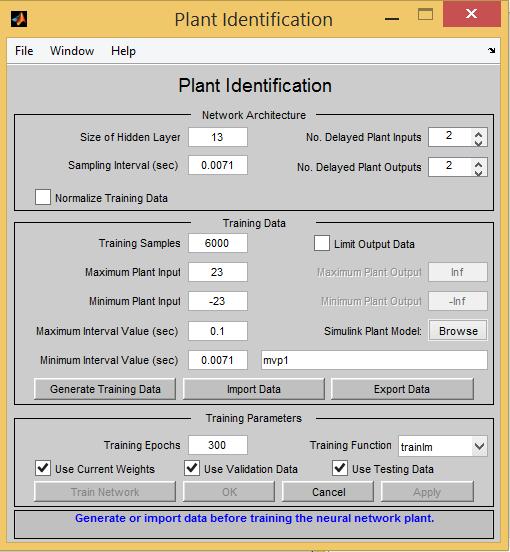The image size is (510, 552).
Task: Toggle Normalize Training Data checkbox
Action: coord(43,197)
